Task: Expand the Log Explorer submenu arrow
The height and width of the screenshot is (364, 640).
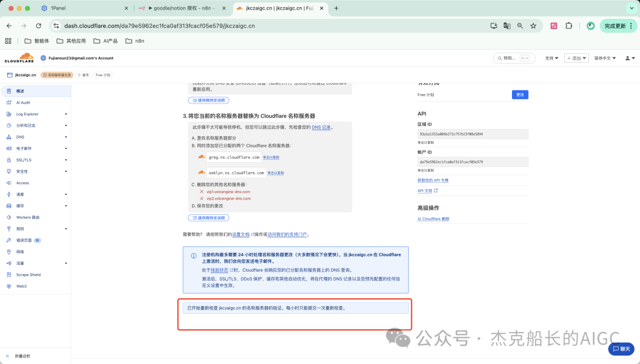Action: pos(66,114)
